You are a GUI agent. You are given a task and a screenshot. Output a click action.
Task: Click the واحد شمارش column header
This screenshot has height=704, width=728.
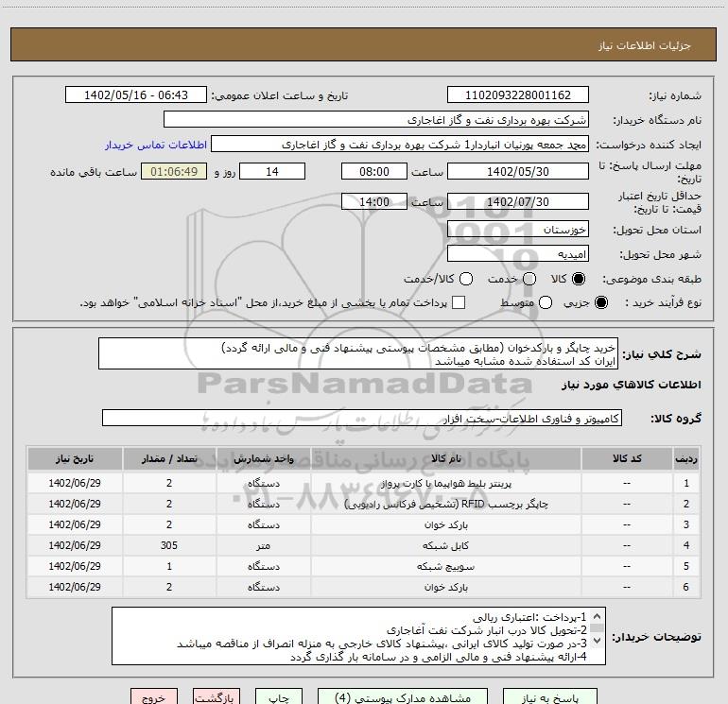pos(263,458)
